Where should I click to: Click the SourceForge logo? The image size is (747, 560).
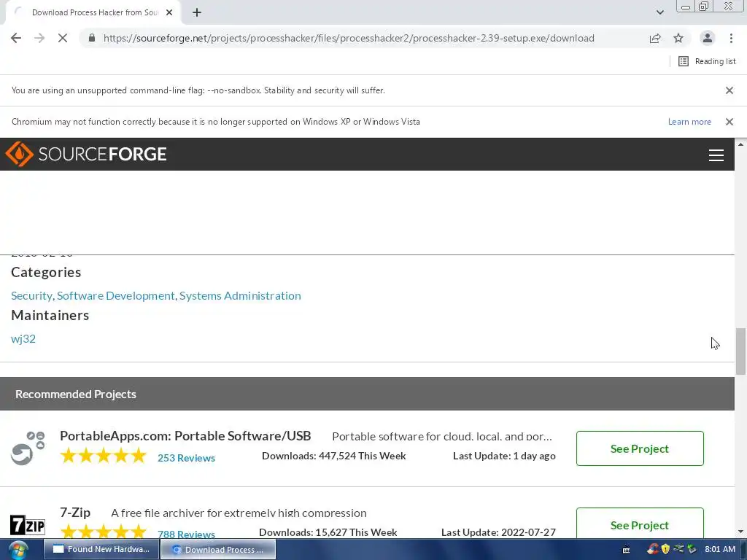point(86,154)
